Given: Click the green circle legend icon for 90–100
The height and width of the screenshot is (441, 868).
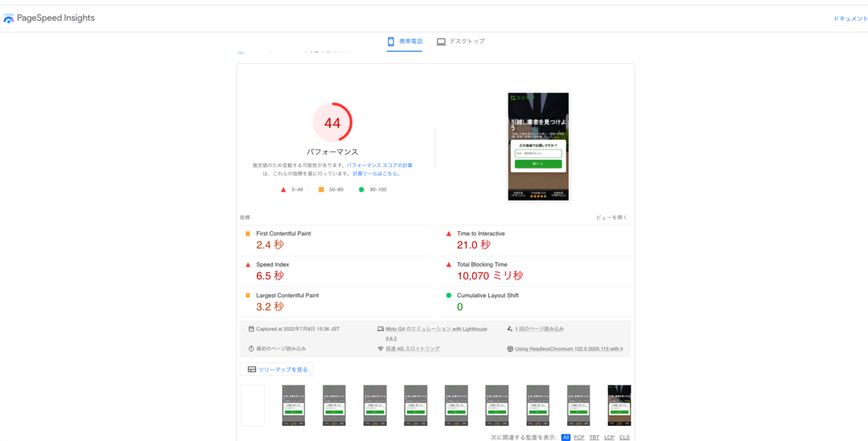Looking at the screenshot, I should (362, 189).
